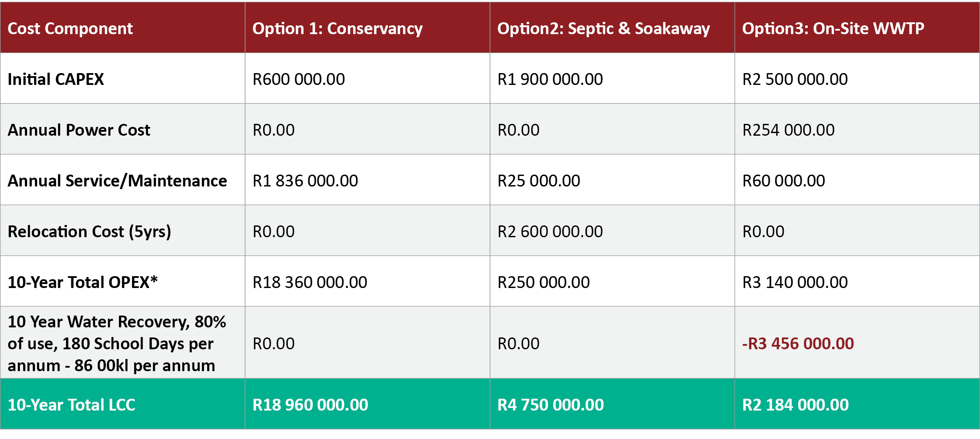Select the Relocation Cost (5yrs) label

89,232
